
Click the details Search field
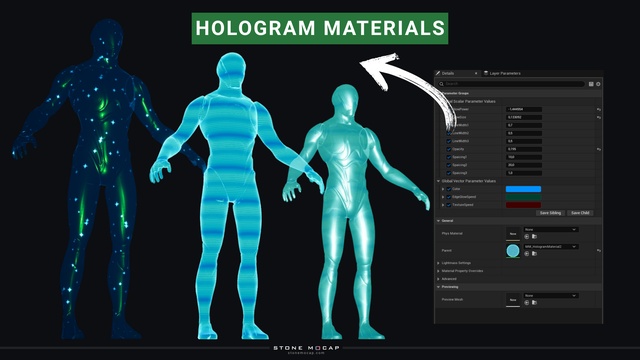click(x=511, y=84)
